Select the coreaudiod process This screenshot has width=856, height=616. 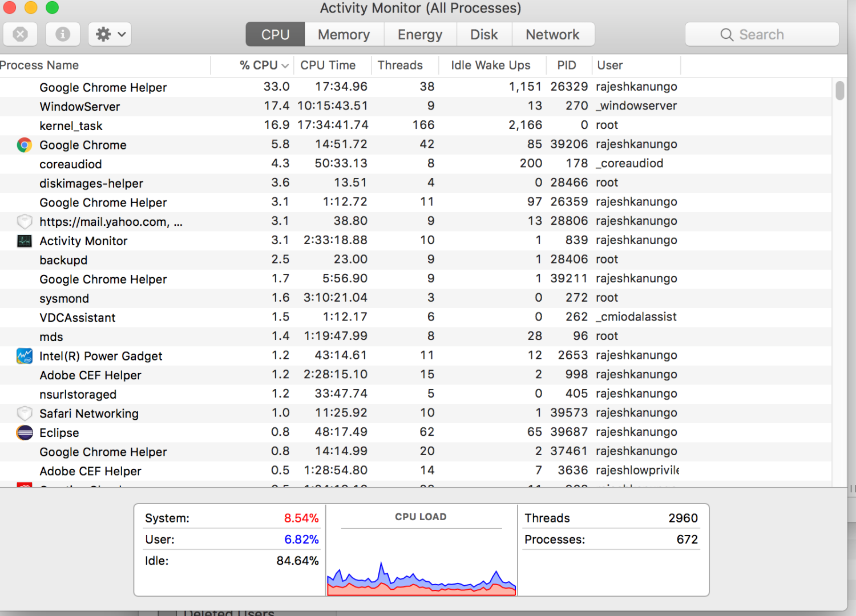tap(415, 164)
